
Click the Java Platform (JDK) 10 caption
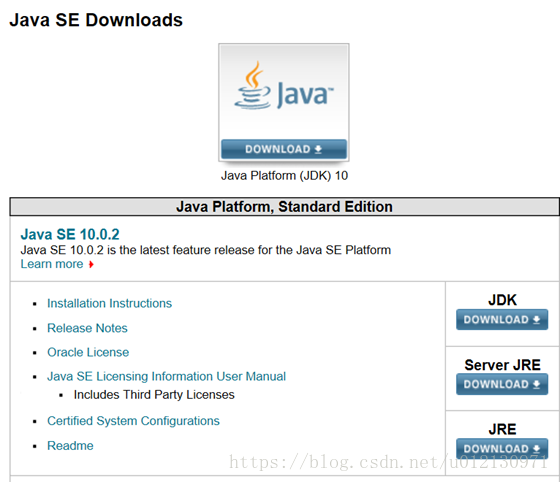[284, 176]
